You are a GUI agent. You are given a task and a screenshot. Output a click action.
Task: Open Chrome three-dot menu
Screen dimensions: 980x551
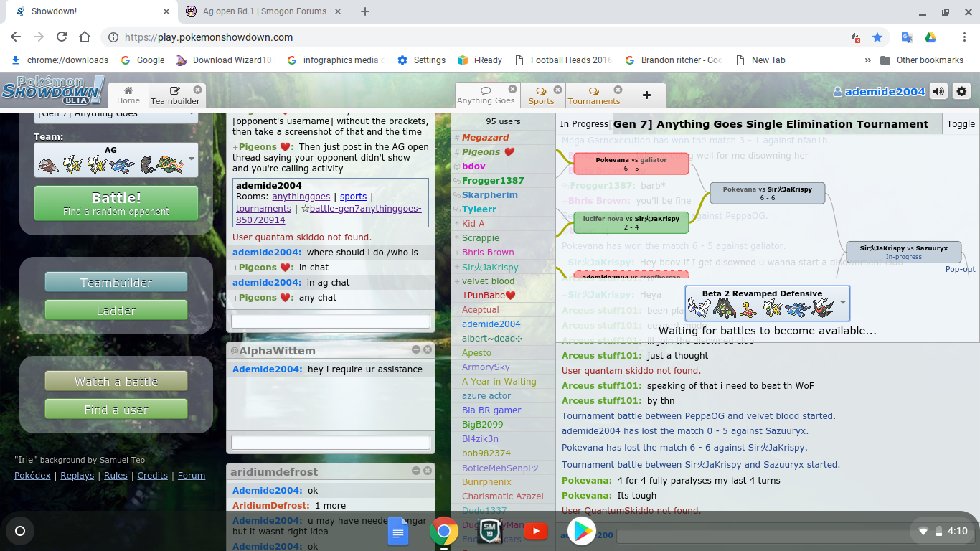click(x=966, y=37)
